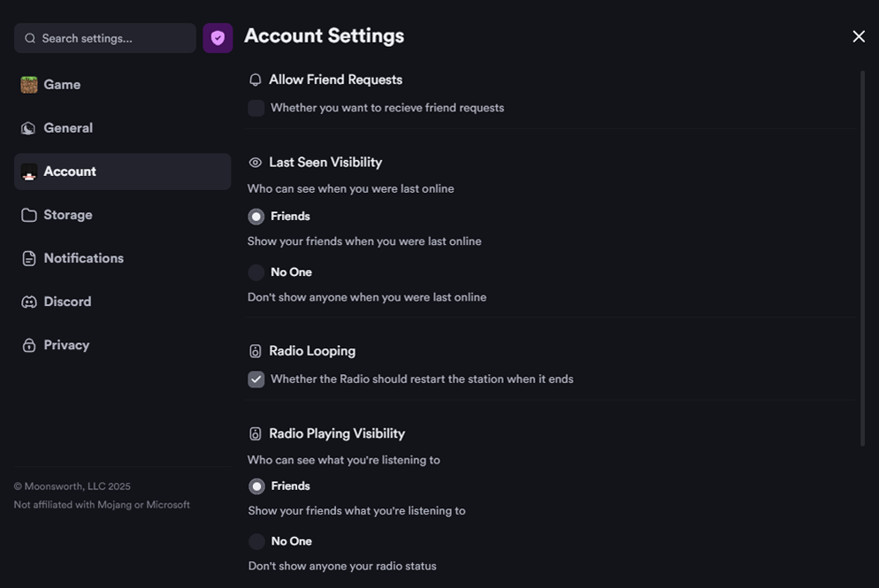Screen dimensions: 879x588
Task: Close the Account Settings window
Action: tap(859, 36)
